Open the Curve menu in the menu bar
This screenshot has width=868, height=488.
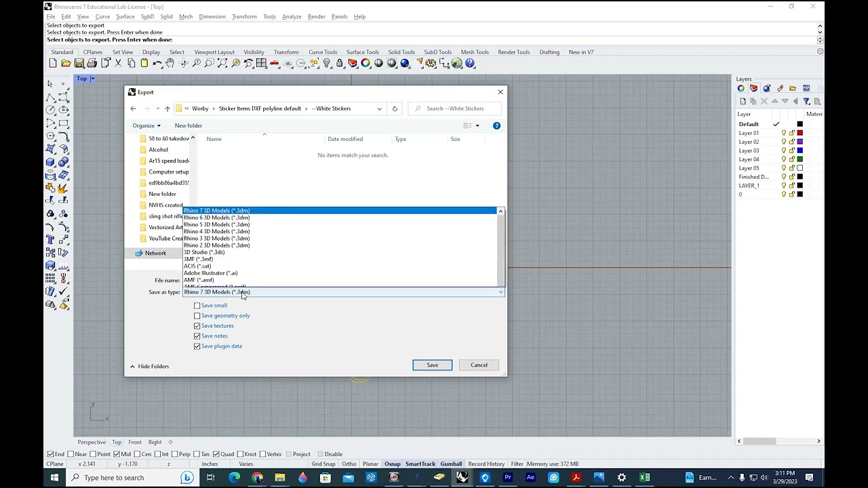pyautogui.click(x=102, y=17)
